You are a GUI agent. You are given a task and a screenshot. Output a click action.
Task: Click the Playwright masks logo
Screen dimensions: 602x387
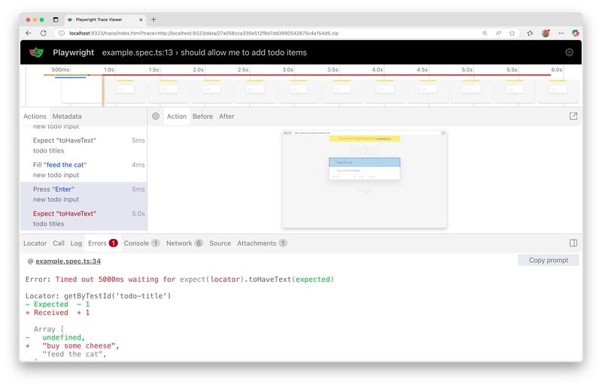(36, 52)
